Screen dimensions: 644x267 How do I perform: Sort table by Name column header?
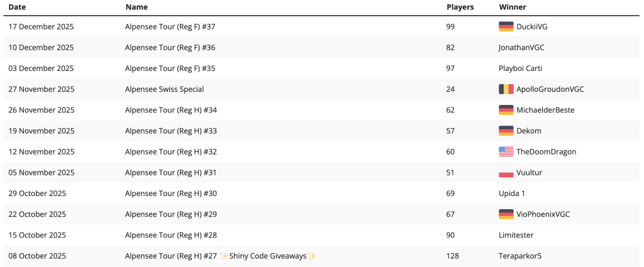[x=136, y=7]
